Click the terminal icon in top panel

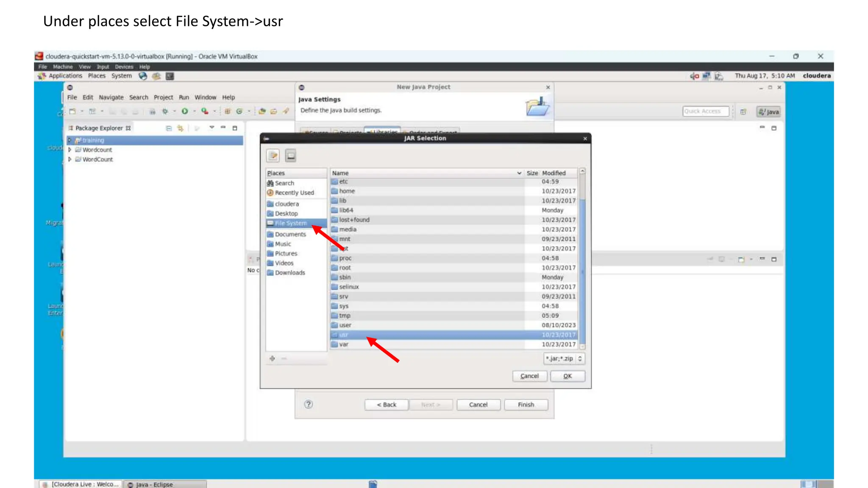(170, 76)
